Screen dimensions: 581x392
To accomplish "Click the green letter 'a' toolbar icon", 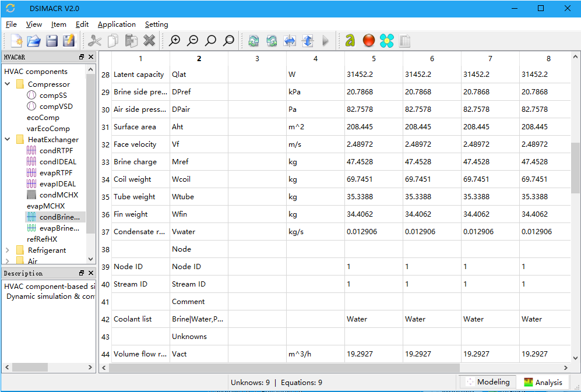I will point(350,41).
